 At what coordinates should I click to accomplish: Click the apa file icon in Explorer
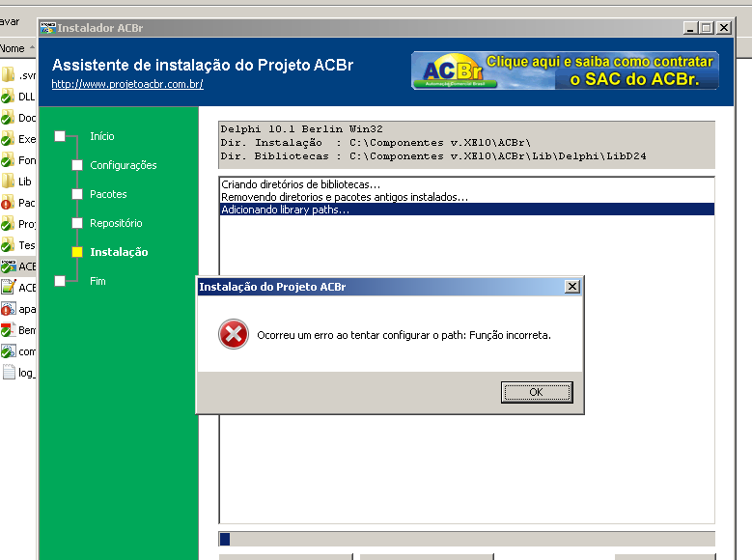coord(8,309)
